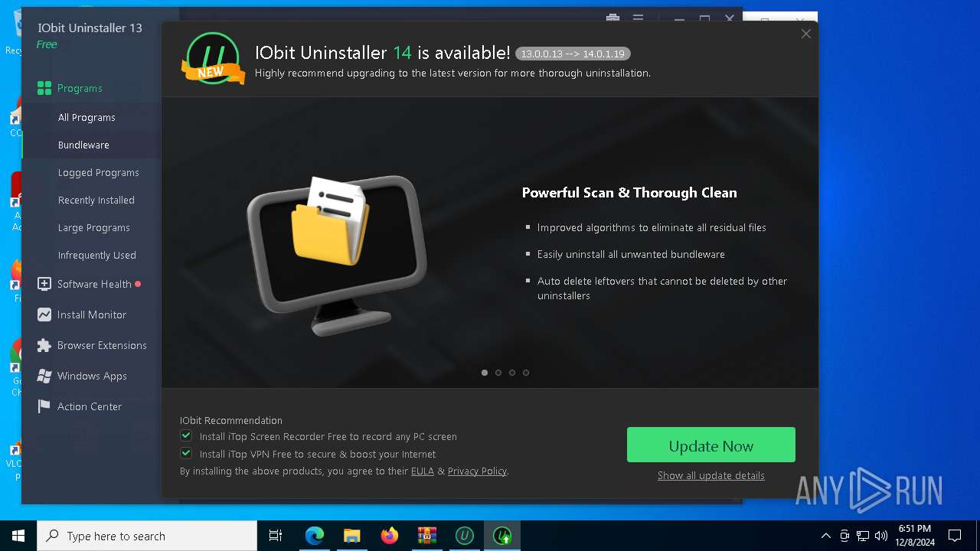Show the second carousel slide dot
Viewport: 980px width, 551px height.
coord(498,373)
